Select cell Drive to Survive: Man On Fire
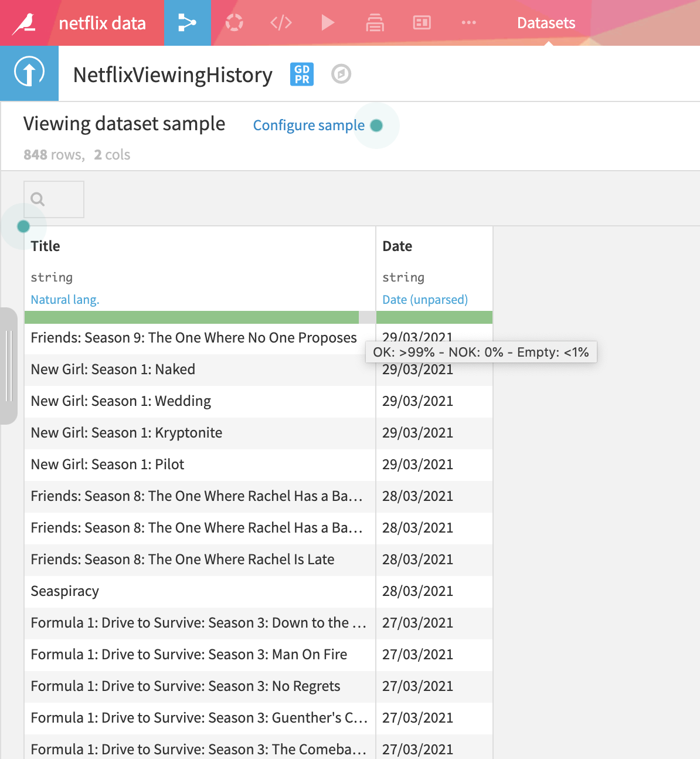Screen dimensions: 700x759 tap(200, 655)
